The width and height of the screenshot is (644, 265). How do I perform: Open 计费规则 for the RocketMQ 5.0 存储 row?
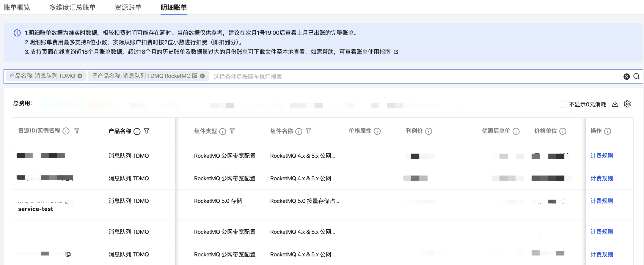coord(602,201)
